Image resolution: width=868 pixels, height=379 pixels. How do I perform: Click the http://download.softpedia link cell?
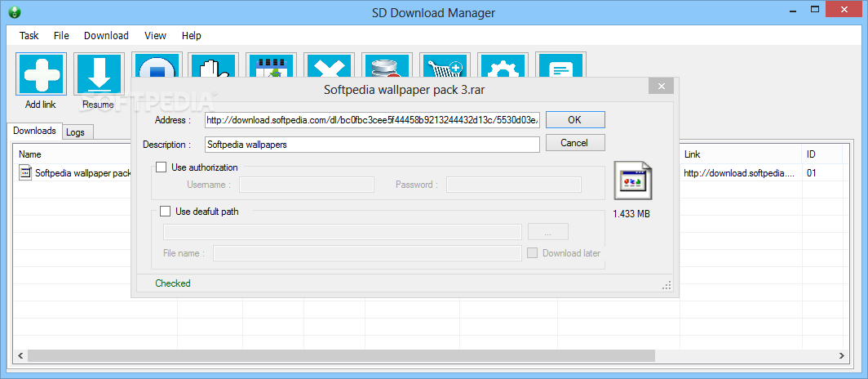[x=741, y=173]
